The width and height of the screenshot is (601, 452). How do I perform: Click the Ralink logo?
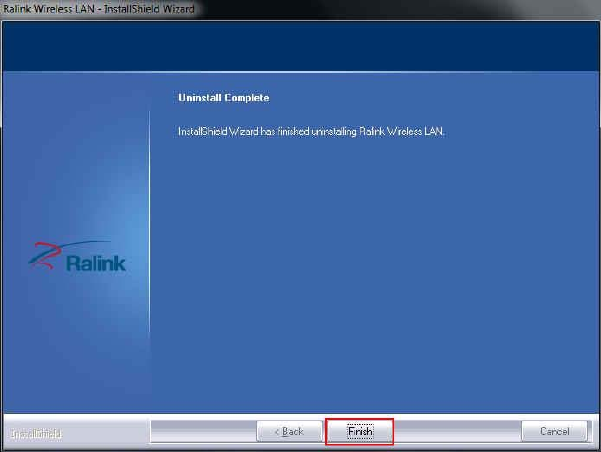77,256
